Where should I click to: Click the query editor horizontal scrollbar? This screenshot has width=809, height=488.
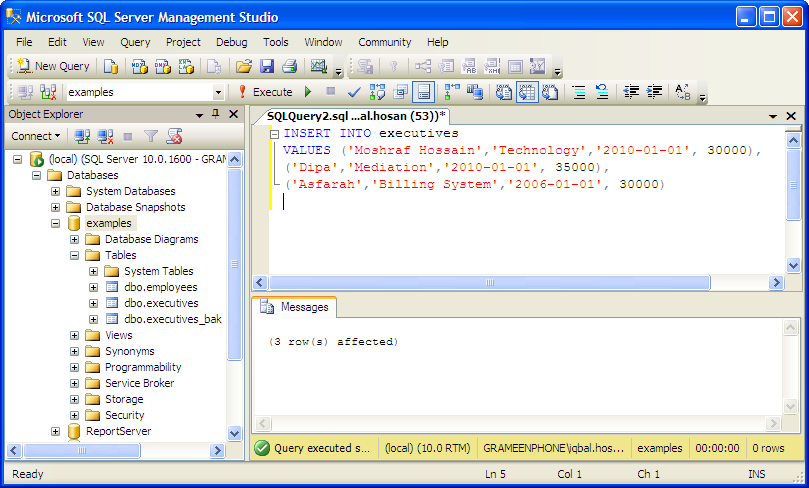pyautogui.click(x=489, y=282)
